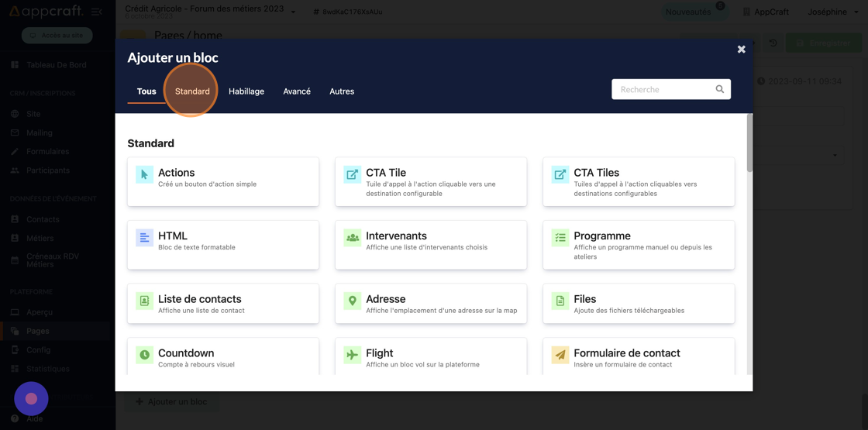This screenshot has height=430, width=868.
Task: Switch to the Avancé tab
Action: click(x=297, y=91)
